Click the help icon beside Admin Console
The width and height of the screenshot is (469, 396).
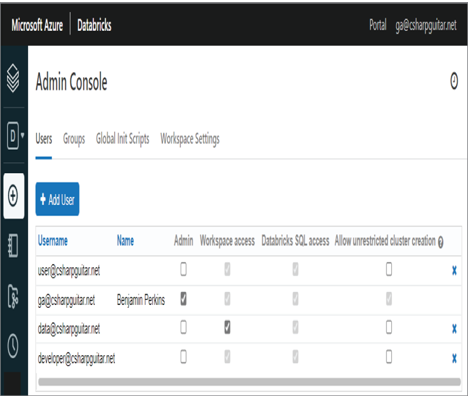coord(454,81)
